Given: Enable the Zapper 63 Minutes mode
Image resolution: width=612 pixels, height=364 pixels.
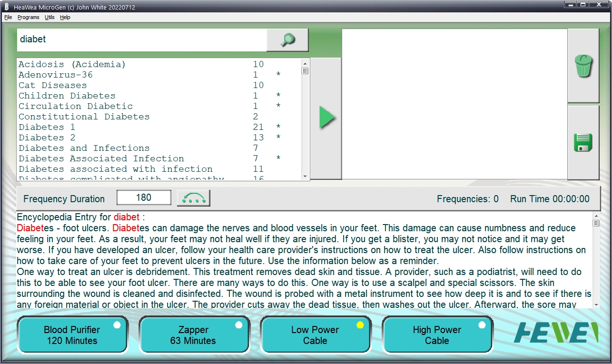Looking at the screenshot, I should click(x=194, y=335).
